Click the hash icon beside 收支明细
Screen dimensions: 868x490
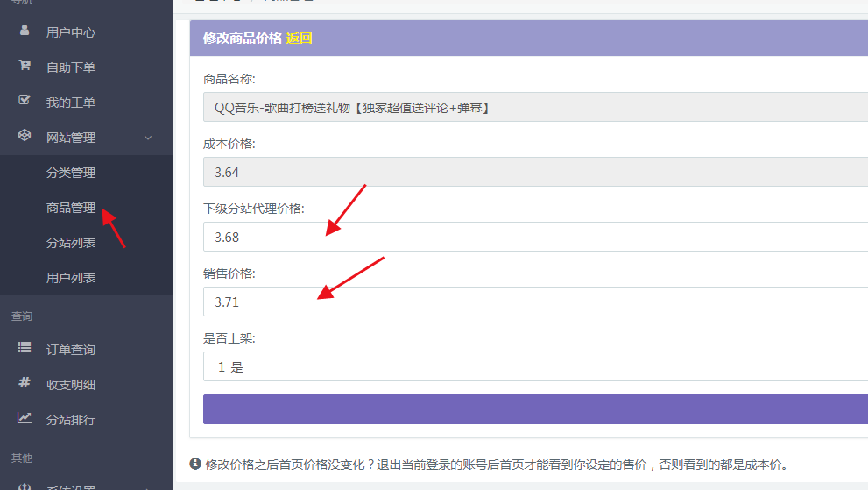(25, 384)
